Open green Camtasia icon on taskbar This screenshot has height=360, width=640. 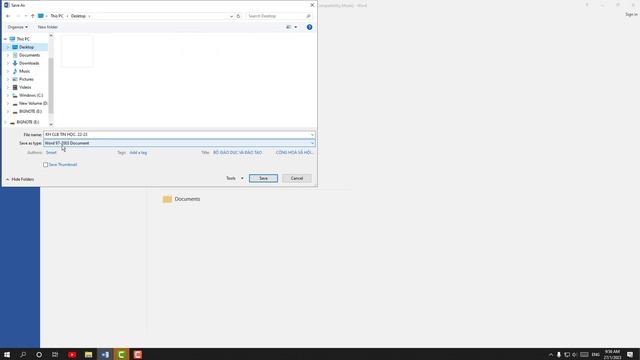pyautogui.click(x=121, y=354)
